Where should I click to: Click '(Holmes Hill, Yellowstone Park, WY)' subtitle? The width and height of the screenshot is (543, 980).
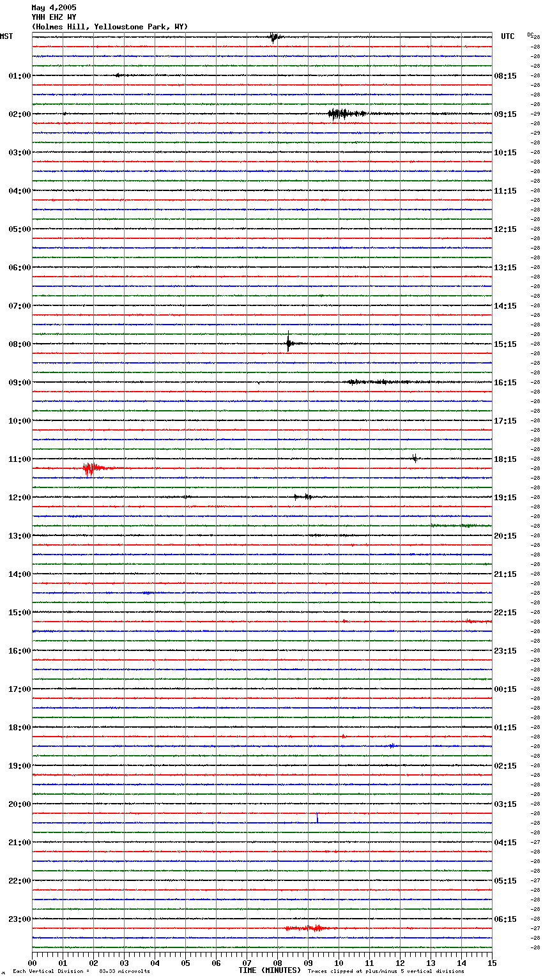coord(110,27)
